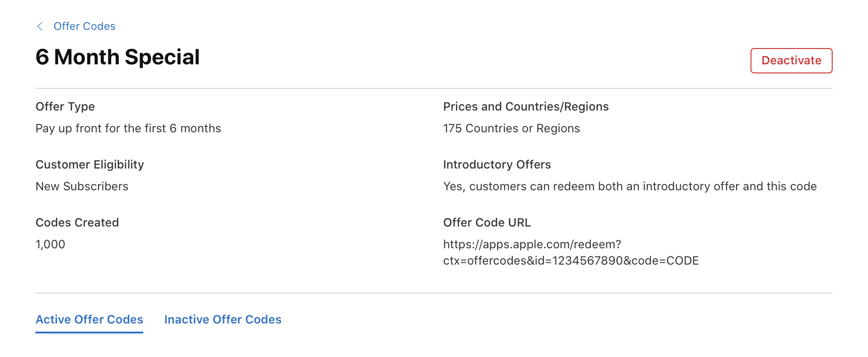The height and width of the screenshot is (357, 868).
Task: Switch to the Inactive Offer Codes tab
Action: click(x=222, y=319)
